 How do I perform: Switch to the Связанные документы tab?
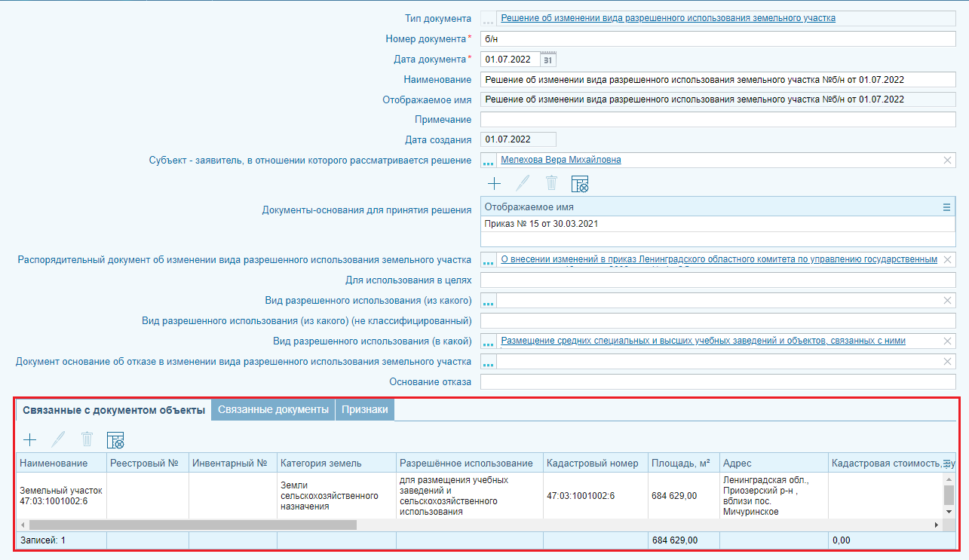273,409
